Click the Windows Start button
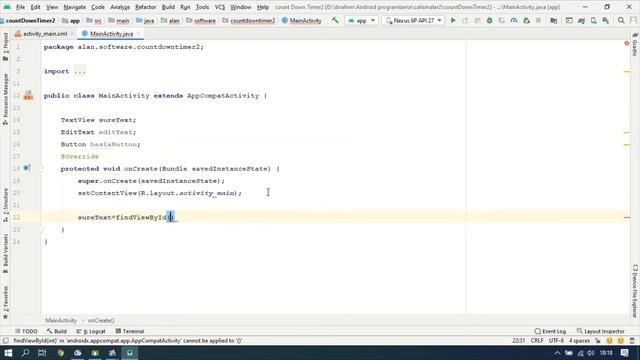Viewport: 640px width, 360px height. [8, 353]
